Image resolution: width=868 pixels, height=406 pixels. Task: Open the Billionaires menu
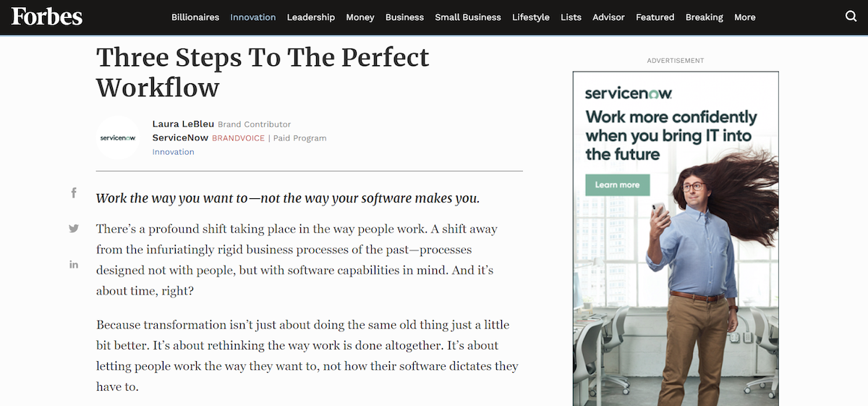(195, 17)
